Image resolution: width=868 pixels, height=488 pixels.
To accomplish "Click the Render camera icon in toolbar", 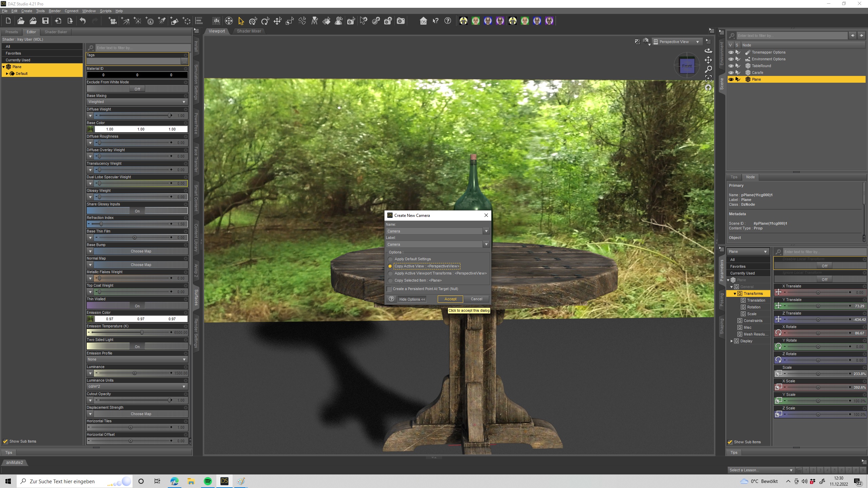I will [401, 21].
